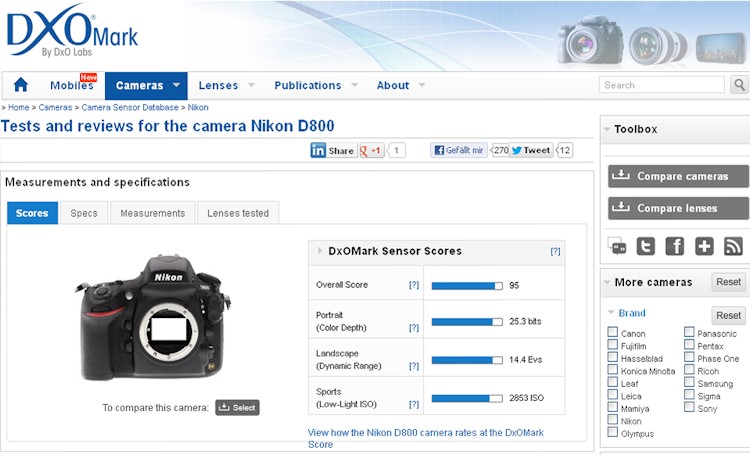Click the quote comment icon in Toolbox
Image resolution: width=750 pixels, height=455 pixels.
pyautogui.click(x=617, y=246)
